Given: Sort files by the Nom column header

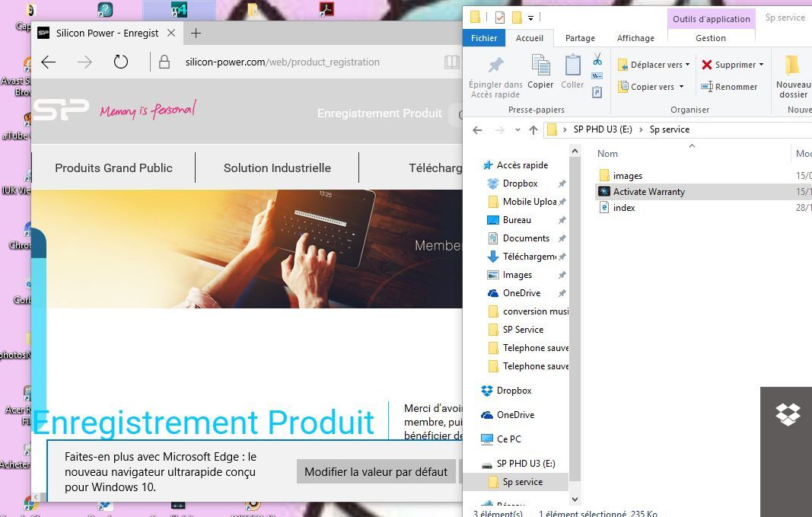Looking at the screenshot, I should (607, 153).
